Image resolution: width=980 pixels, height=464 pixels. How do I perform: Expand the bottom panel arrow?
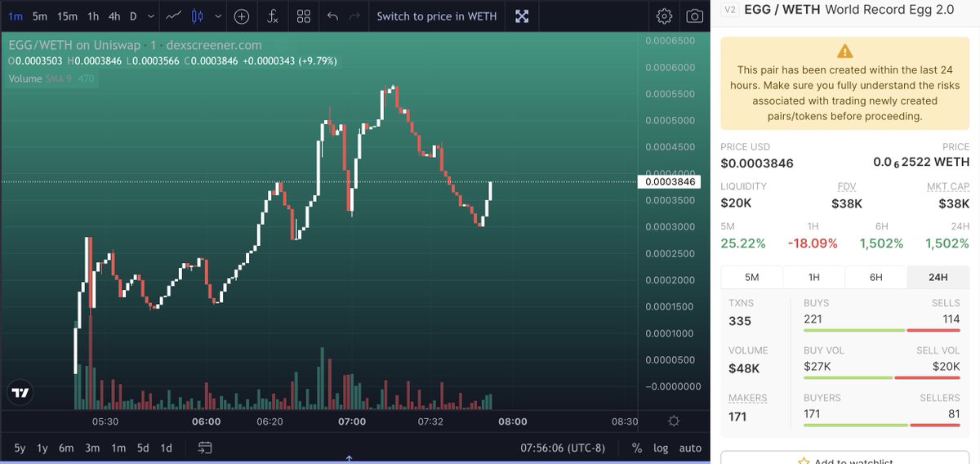coord(349,459)
